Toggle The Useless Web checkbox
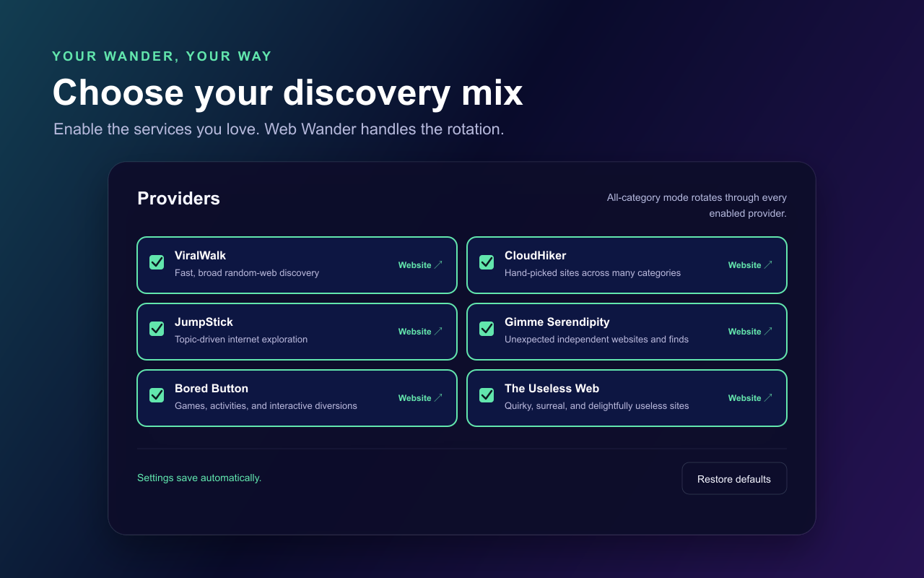The image size is (924, 578). 487,395
